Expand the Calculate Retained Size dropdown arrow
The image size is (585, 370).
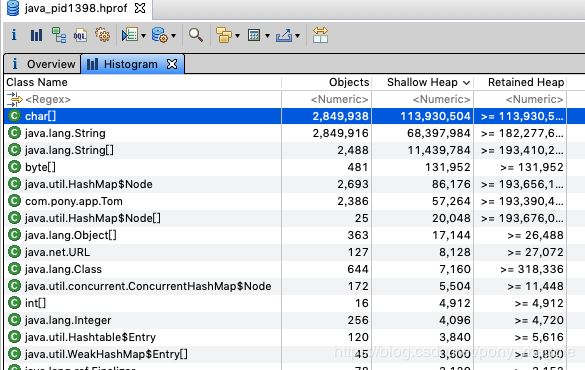pyautogui.click(x=267, y=36)
